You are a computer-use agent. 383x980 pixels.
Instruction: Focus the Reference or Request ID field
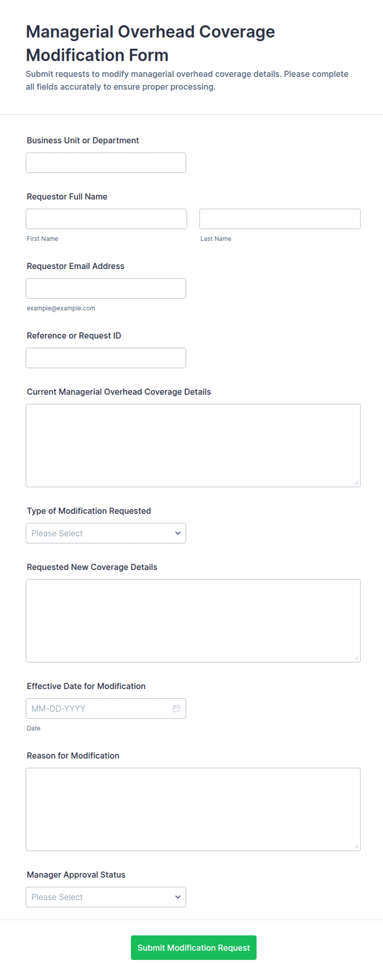[x=106, y=358]
